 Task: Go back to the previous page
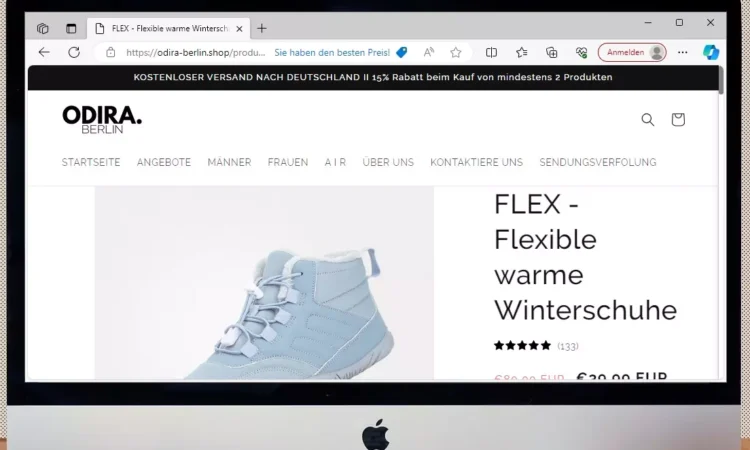tap(44, 52)
